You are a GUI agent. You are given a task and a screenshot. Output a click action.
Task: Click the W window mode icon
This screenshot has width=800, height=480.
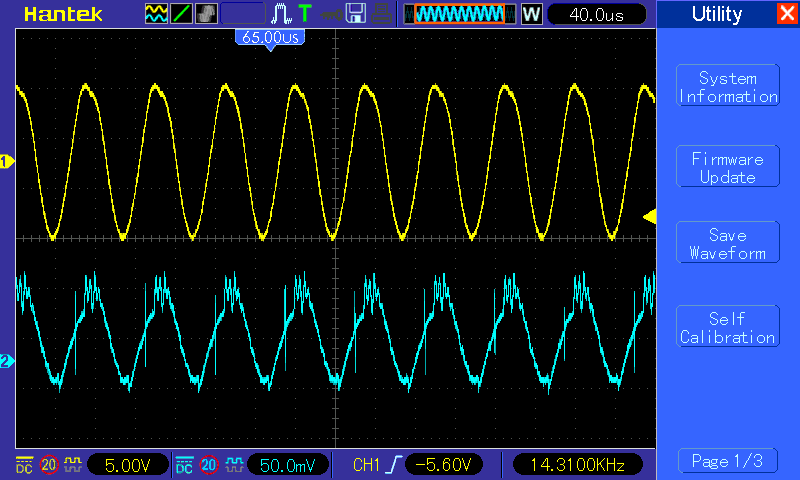point(531,14)
